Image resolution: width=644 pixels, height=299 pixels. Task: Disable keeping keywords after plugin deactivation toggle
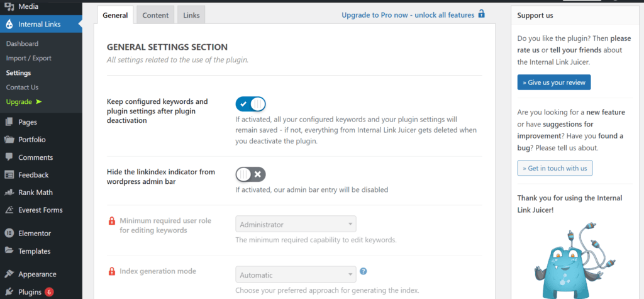(x=250, y=104)
